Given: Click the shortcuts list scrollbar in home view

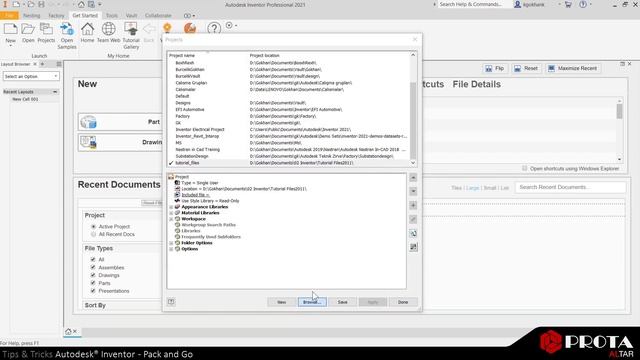Looking at the screenshot, I should (x=620, y=111).
